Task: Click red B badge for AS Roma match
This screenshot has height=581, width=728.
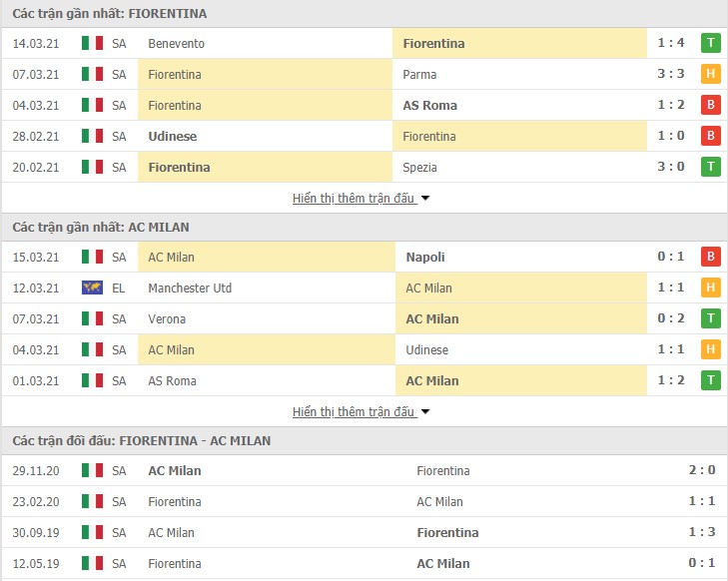Action: [710, 105]
